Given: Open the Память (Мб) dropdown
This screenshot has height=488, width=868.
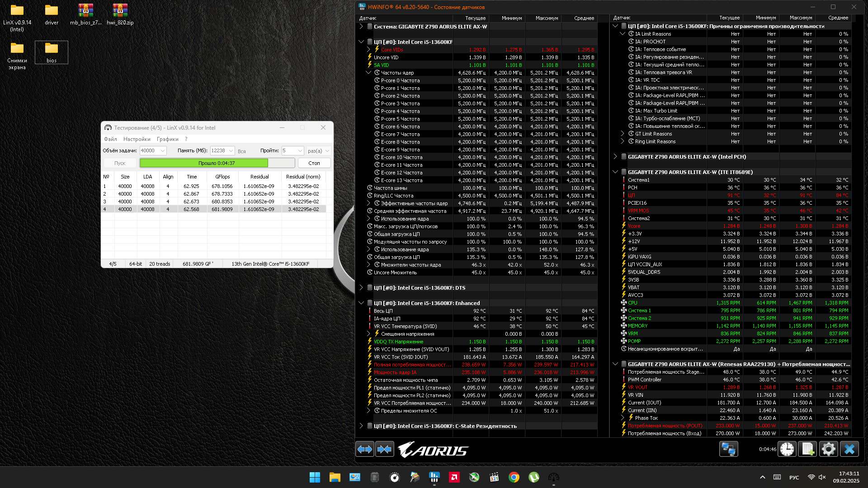Looking at the screenshot, I should click(231, 151).
